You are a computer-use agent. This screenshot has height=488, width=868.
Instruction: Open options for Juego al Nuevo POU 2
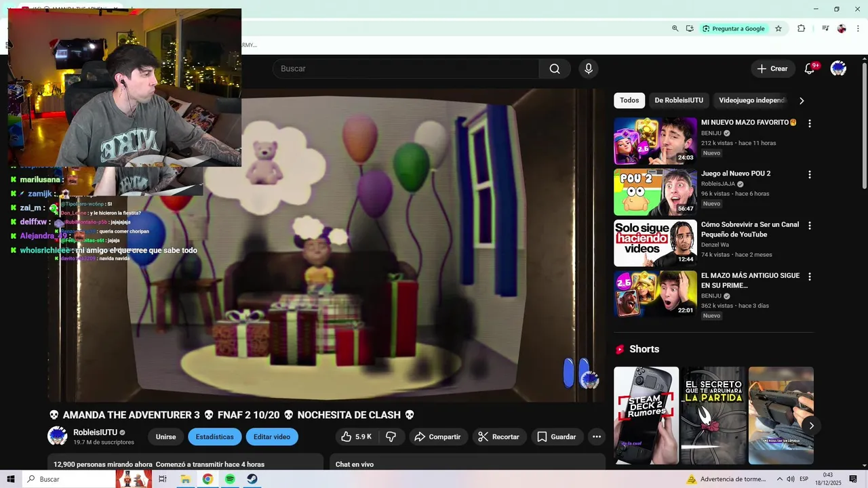[x=809, y=174]
